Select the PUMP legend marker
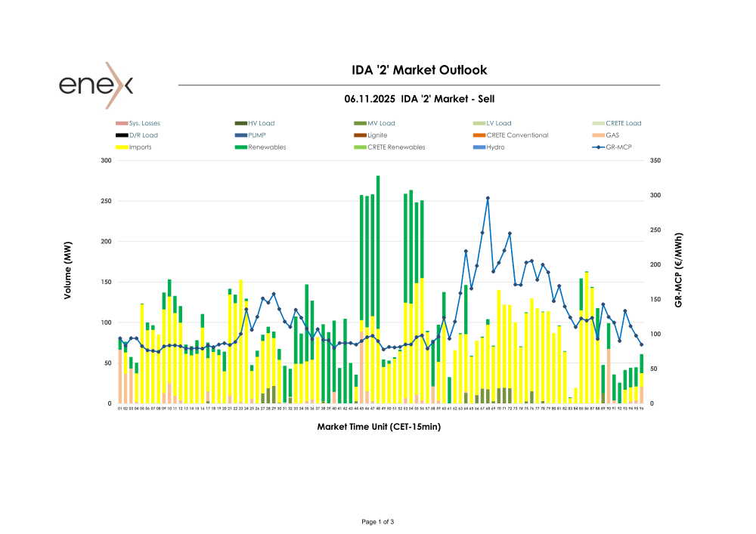This screenshot has width=756, height=534. click(241, 135)
